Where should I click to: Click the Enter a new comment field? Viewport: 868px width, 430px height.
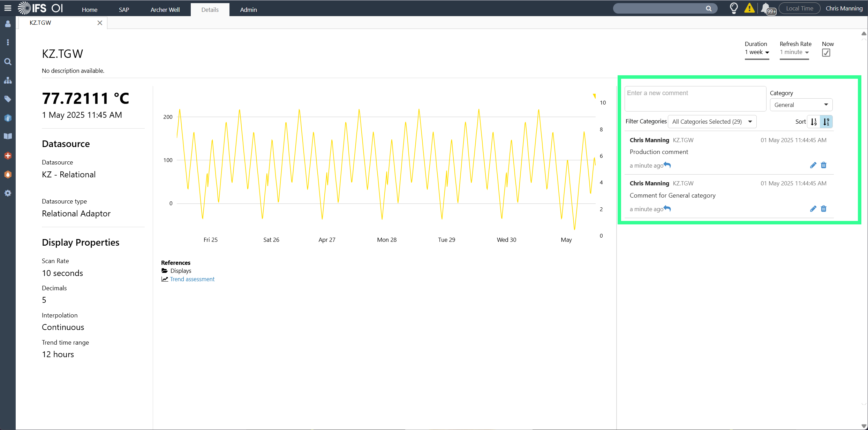coord(695,99)
